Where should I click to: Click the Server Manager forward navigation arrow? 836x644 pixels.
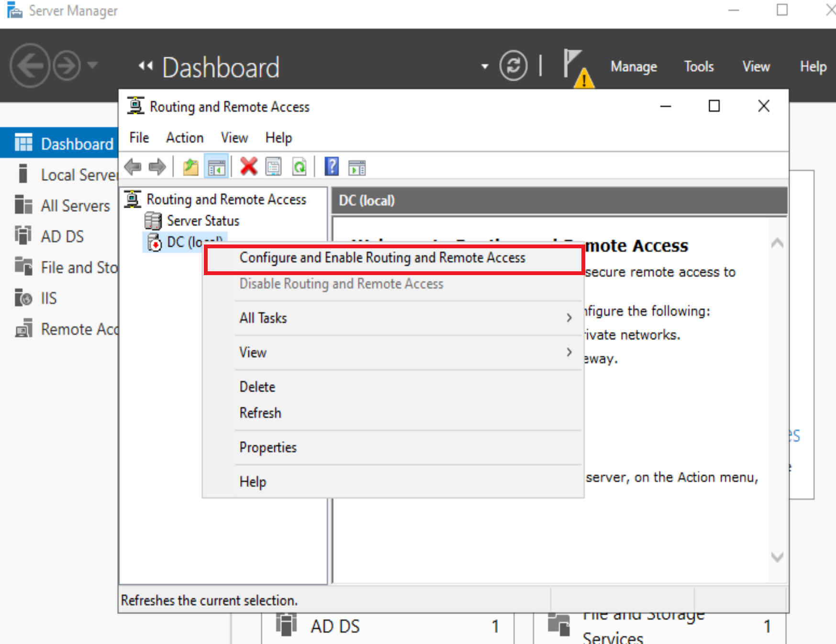click(67, 66)
